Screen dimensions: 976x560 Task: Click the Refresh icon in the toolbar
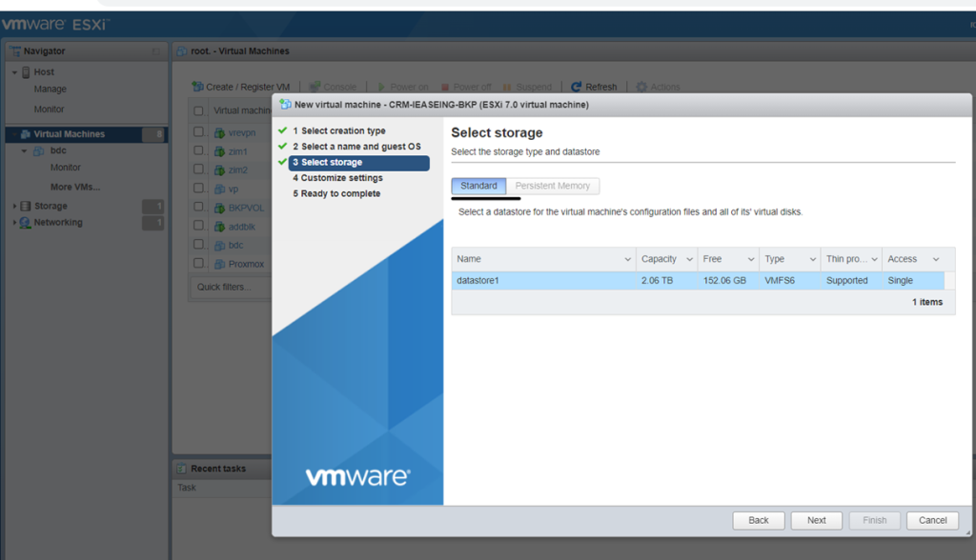point(577,87)
